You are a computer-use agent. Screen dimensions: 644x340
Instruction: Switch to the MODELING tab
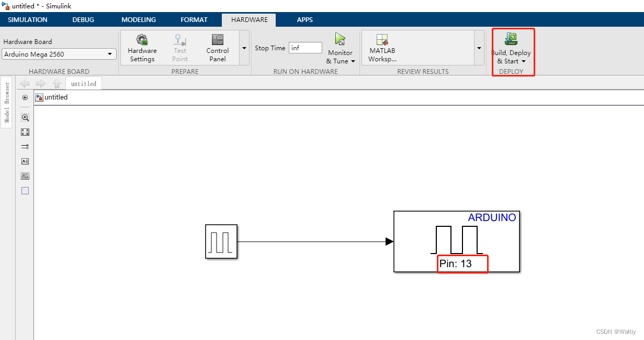(x=139, y=20)
